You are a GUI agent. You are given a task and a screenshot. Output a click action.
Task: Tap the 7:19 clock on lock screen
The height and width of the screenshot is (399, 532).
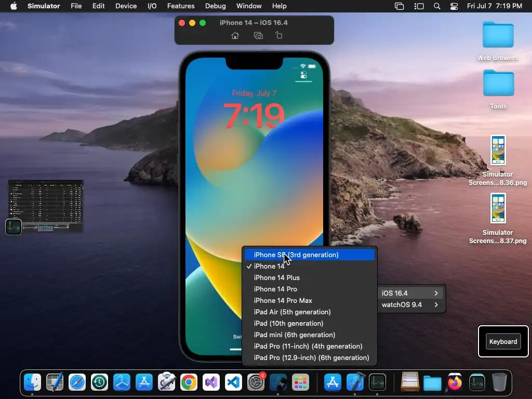[254, 116]
